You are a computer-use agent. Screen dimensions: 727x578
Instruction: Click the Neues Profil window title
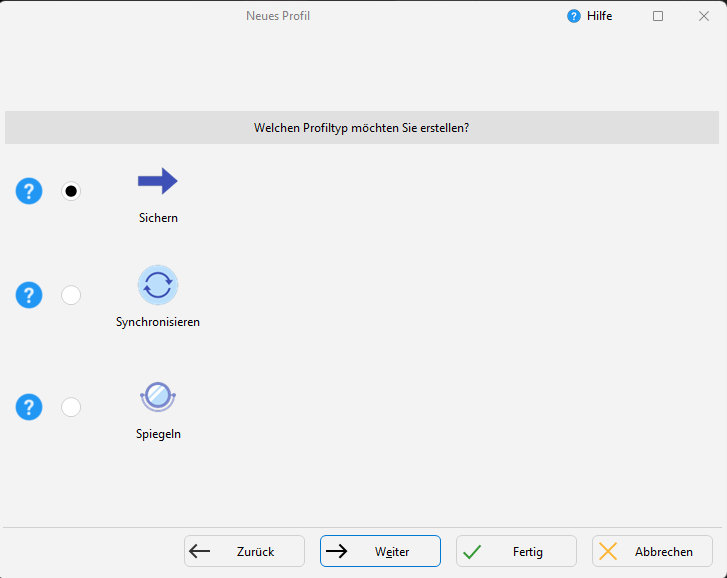278,16
